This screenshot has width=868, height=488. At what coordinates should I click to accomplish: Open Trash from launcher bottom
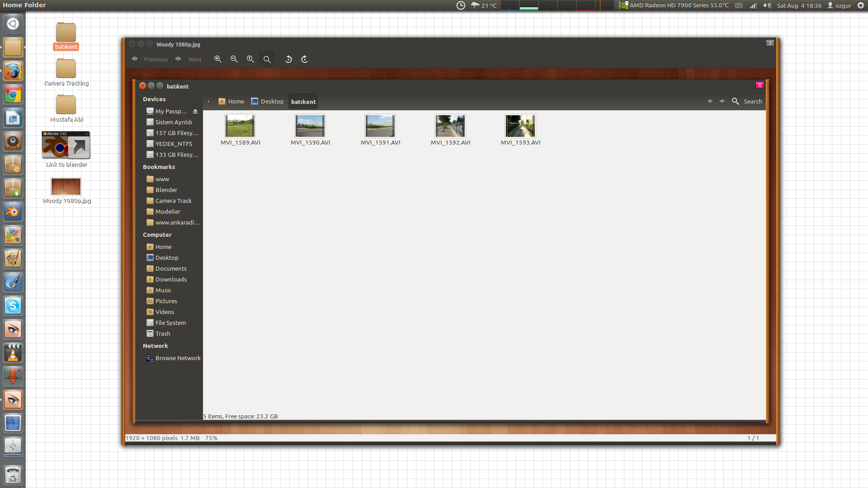pos(13,475)
